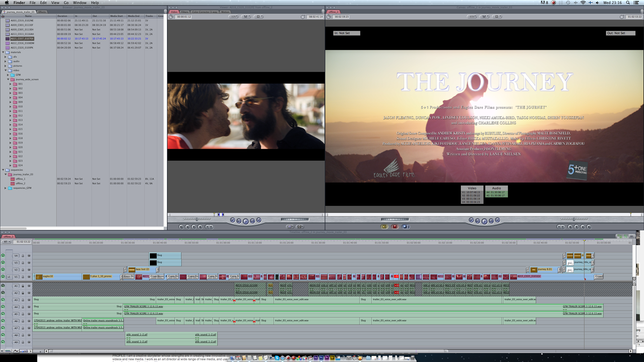Viewport: 644px width, 362px height.
Task: Switch to Filters tab in Viewer
Action: point(184,12)
